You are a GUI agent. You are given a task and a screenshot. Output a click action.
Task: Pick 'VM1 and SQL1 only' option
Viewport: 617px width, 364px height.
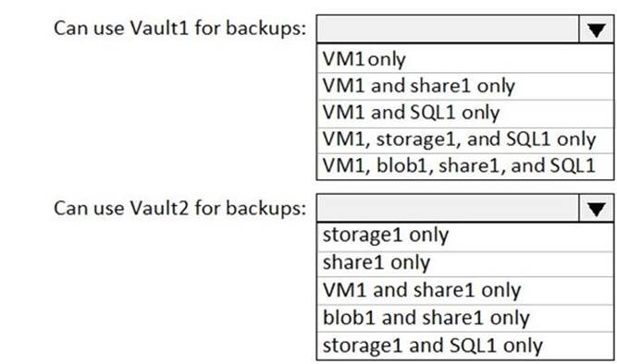click(464, 114)
